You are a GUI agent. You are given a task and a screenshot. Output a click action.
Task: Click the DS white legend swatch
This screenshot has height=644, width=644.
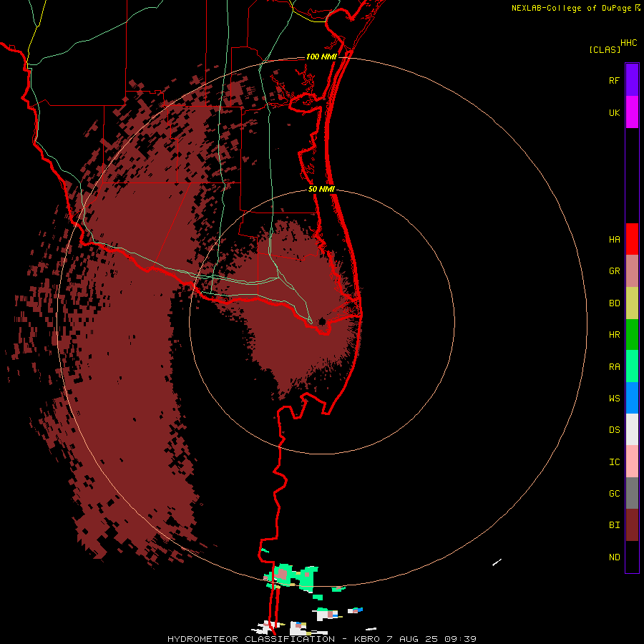[632, 429]
